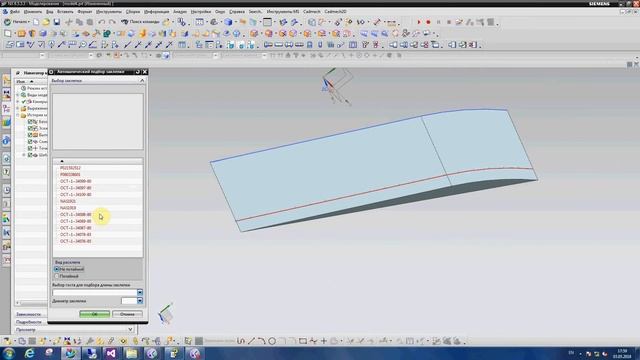Viewport: 640px width, 360px height.
Task: Select the Arc tool in the bottom toolbar
Action: coord(262,341)
